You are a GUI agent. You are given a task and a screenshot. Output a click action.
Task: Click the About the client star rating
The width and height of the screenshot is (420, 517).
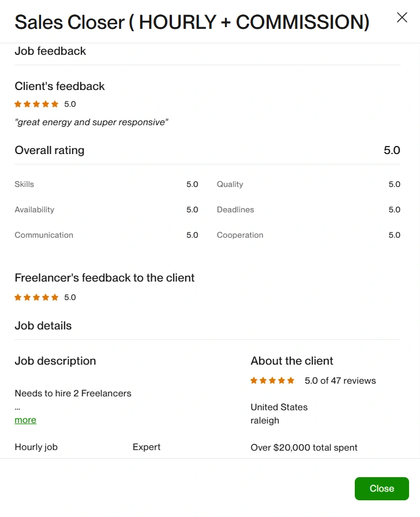click(272, 381)
